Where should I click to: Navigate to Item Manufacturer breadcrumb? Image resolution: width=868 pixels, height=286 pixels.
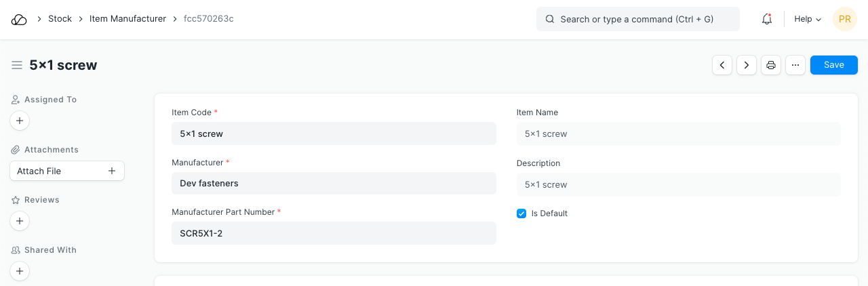click(127, 19)
